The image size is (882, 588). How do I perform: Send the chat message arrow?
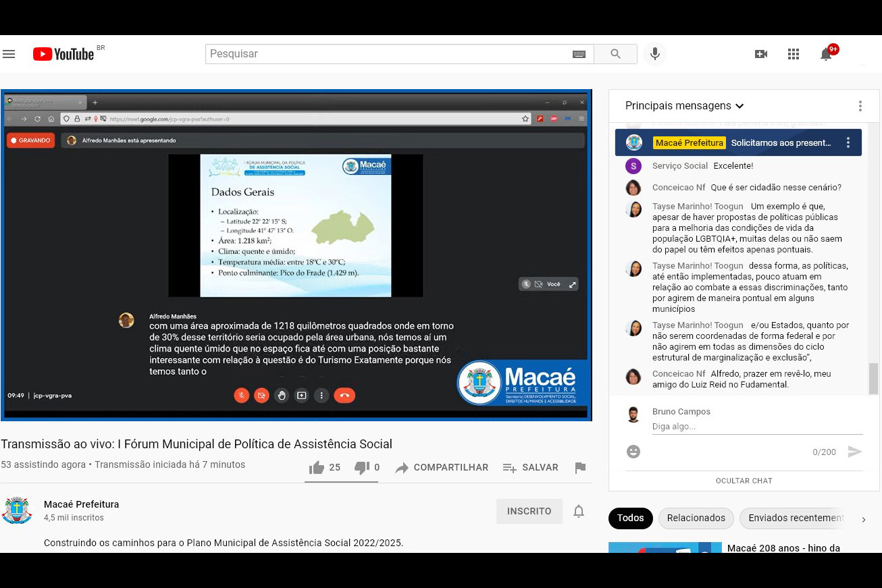(x=855, y=452)
